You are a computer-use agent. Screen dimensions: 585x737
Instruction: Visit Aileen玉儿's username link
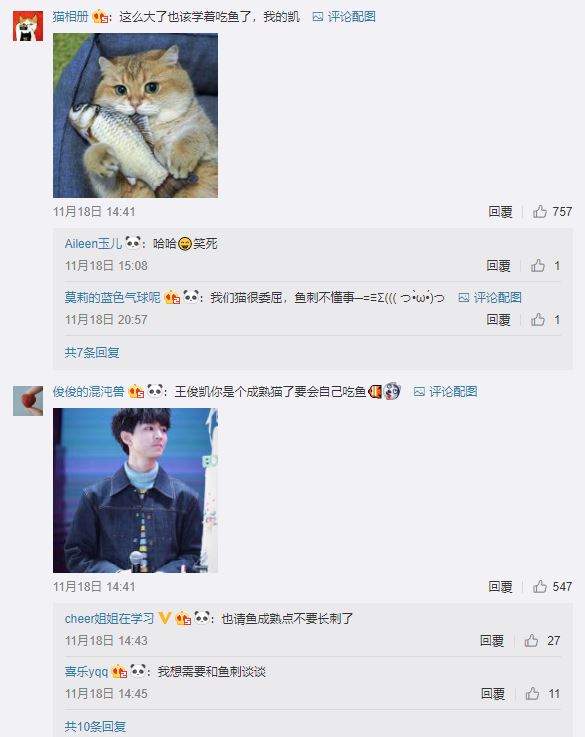(93, 243)
